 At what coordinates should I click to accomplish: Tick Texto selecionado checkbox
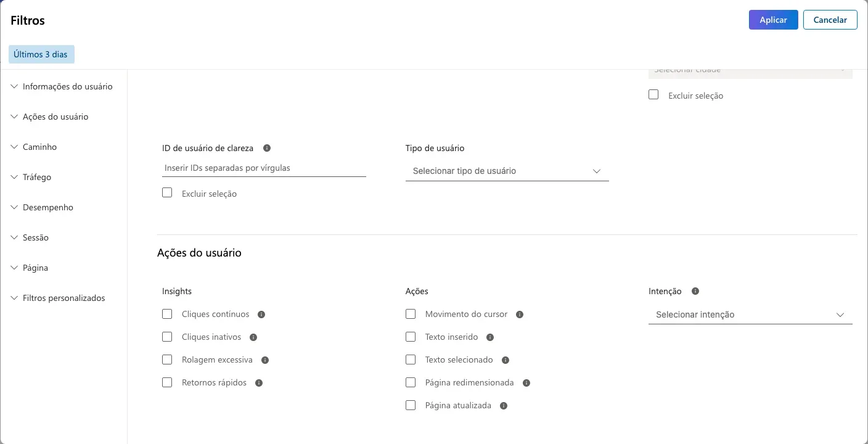click(x=411, y=360)
